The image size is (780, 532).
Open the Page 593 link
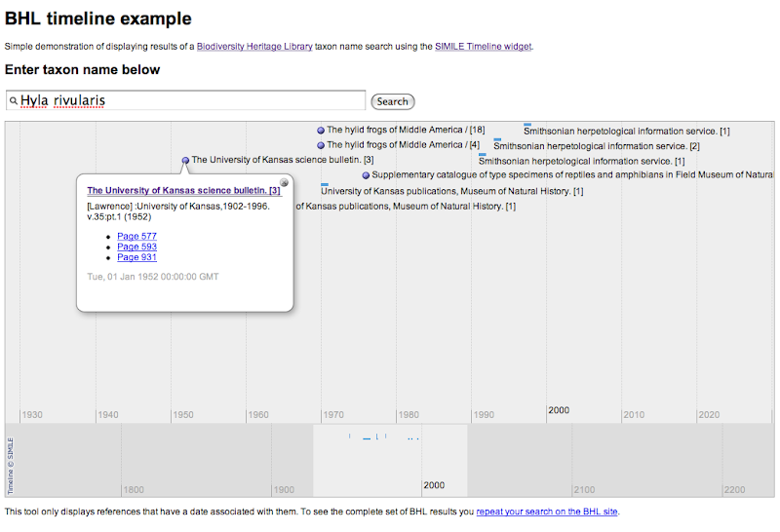(x=136, y=247)
